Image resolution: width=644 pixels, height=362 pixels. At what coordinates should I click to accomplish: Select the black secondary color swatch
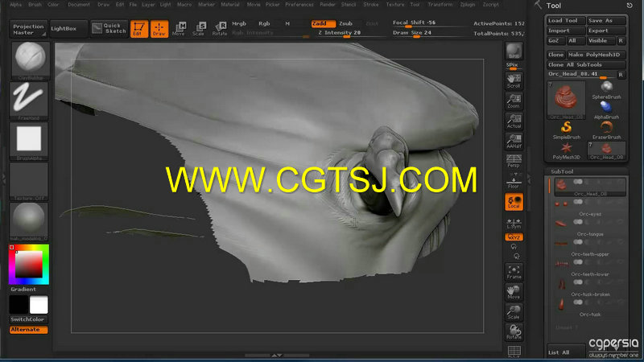tap(19, 305)
